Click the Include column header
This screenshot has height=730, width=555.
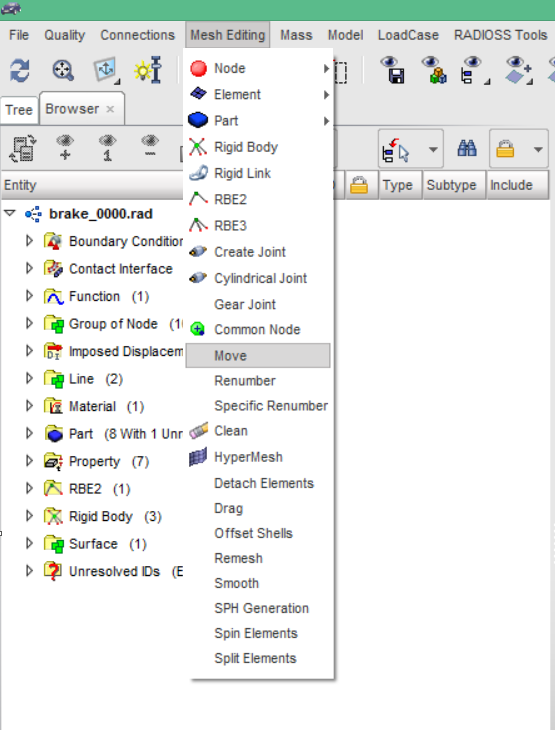[x=518, y=185]
